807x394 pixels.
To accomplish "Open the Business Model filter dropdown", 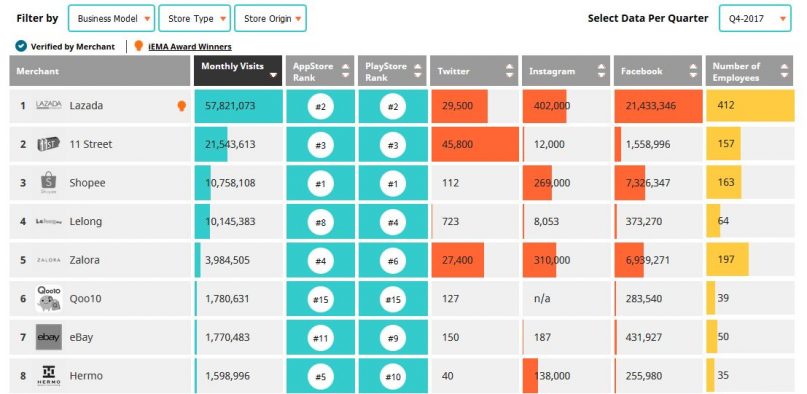I will click(x=111, y=19).
